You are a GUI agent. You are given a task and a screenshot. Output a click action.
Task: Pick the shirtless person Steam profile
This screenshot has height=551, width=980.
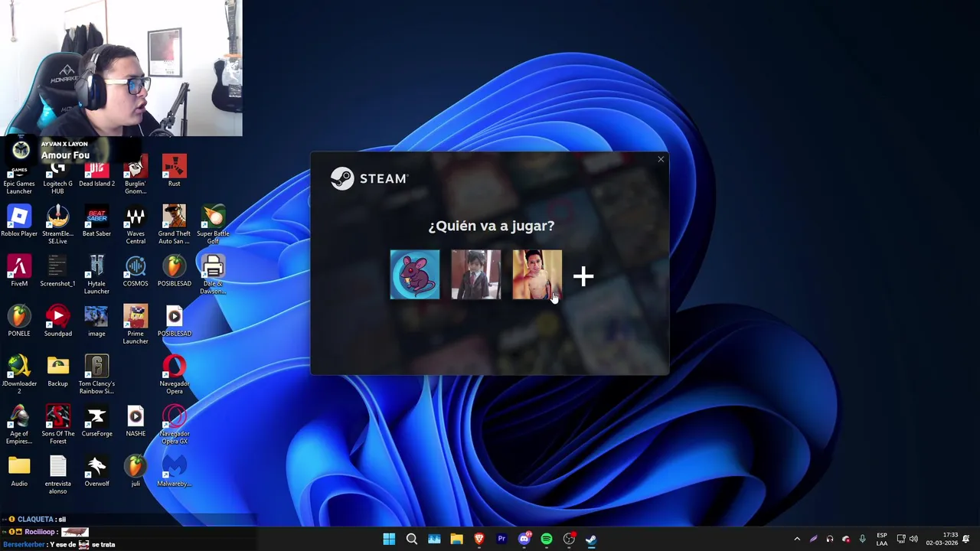[x=537, y=275]
